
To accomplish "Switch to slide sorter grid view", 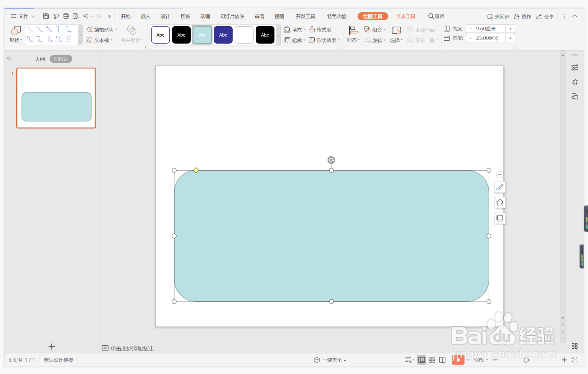I will pos(432,360).
